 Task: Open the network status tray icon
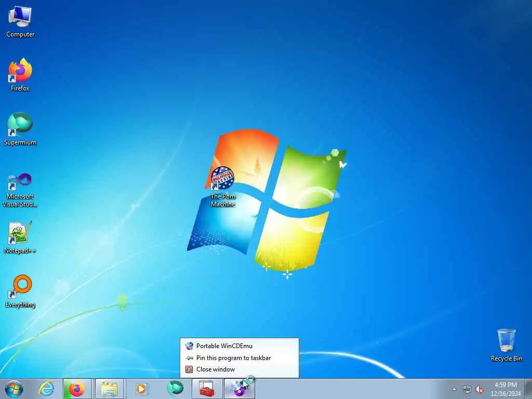click(467, 389)
